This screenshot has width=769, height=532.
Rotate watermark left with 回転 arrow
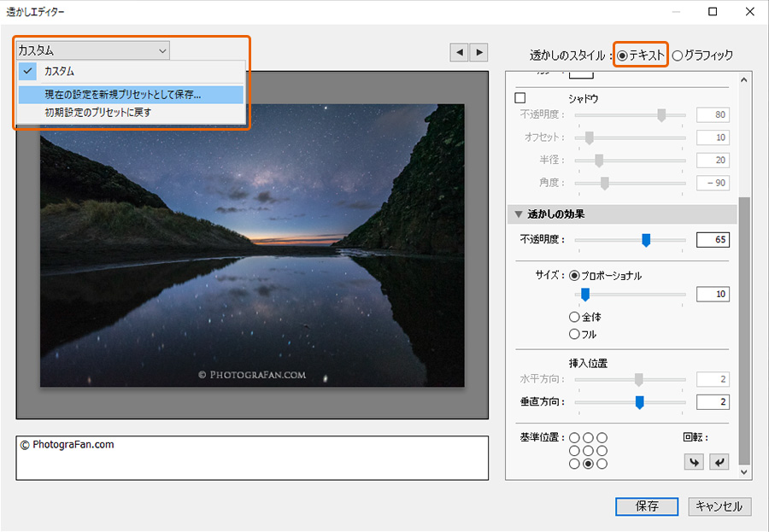(x=694, y=461)
